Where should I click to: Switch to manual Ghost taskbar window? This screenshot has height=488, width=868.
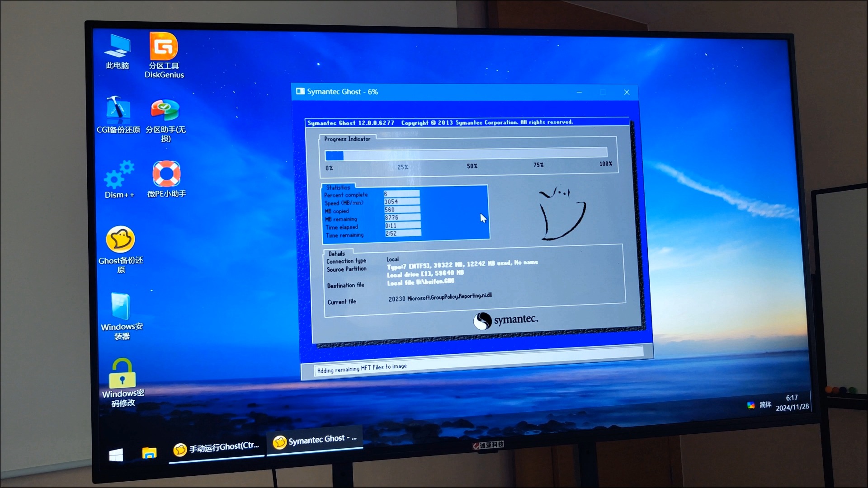[217, 448]
